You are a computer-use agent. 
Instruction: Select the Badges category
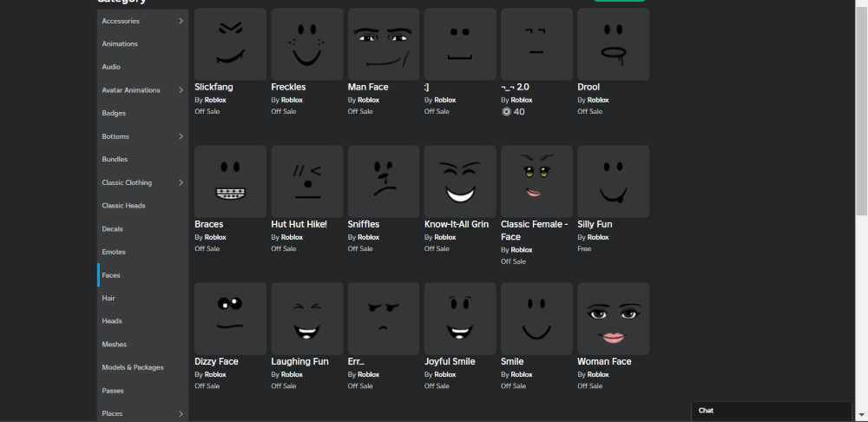click(143, 113)
